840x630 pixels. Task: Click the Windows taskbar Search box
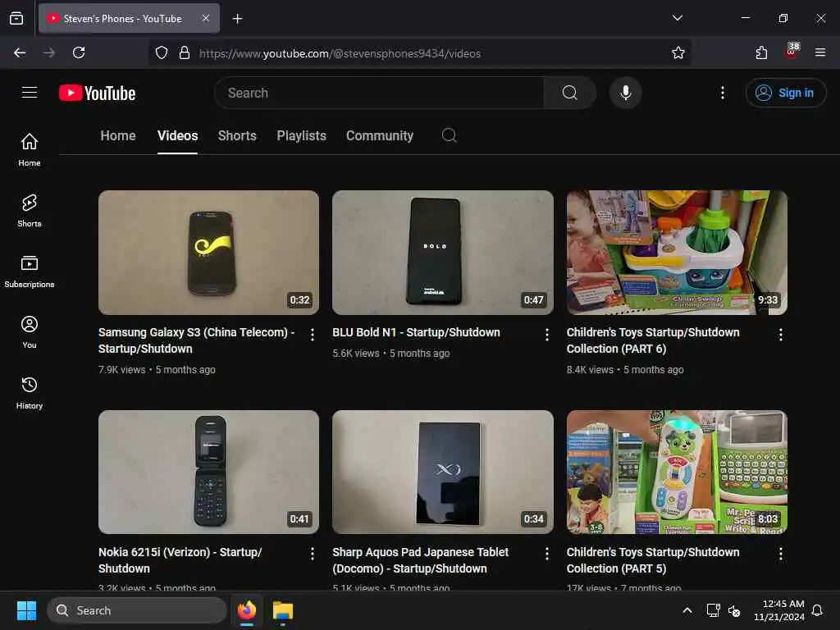pos(137,610)
